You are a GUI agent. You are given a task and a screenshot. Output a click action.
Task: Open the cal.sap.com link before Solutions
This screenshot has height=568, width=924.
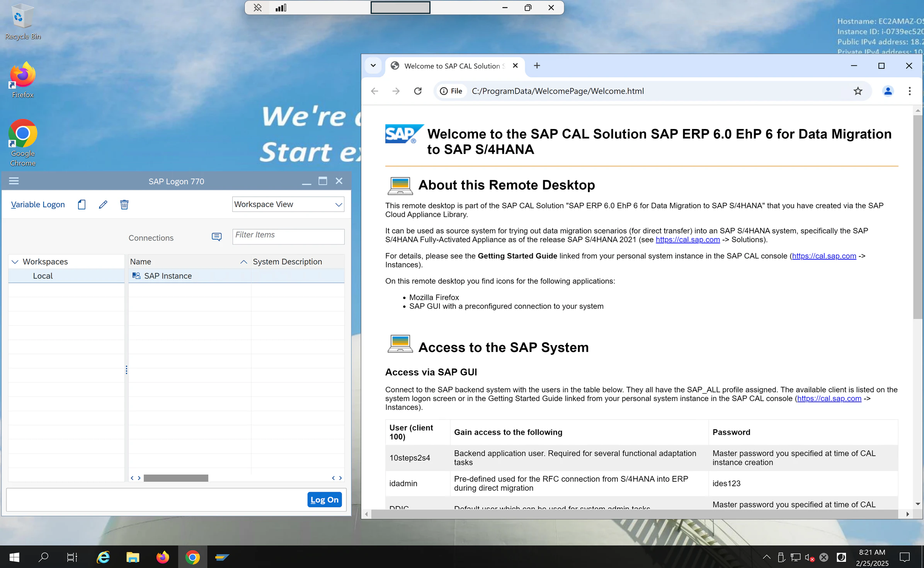pyautogui.click(x=687, y=240)
